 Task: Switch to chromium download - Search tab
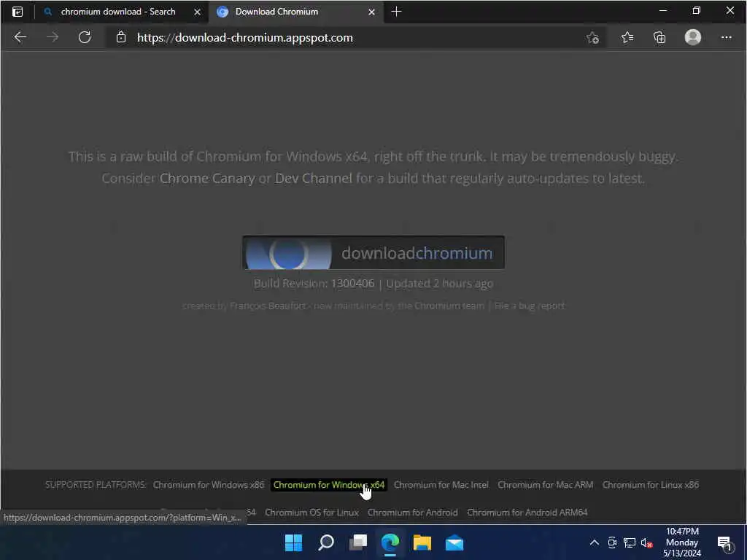pyautogui.click(x=118, y=12)
